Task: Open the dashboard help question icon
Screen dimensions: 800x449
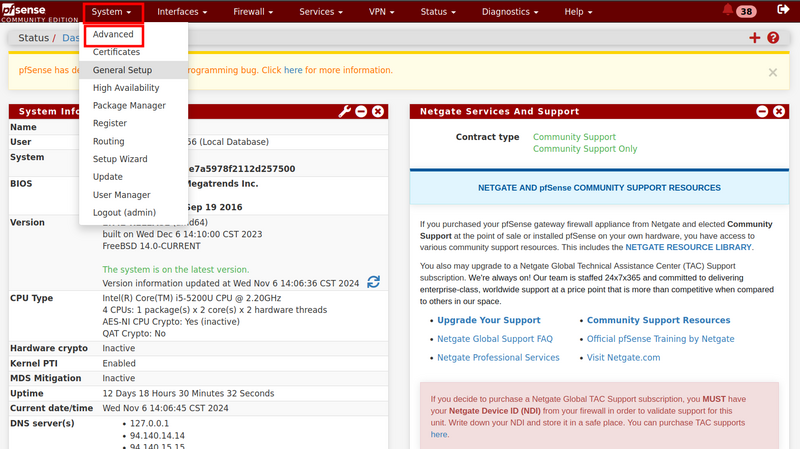Action: coord(773,38)
